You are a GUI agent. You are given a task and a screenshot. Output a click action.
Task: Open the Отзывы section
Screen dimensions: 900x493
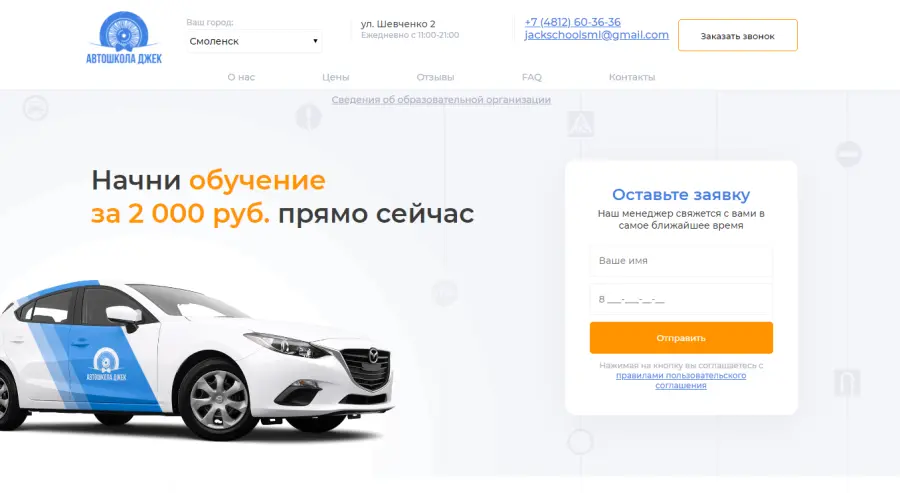pos(435,77)
